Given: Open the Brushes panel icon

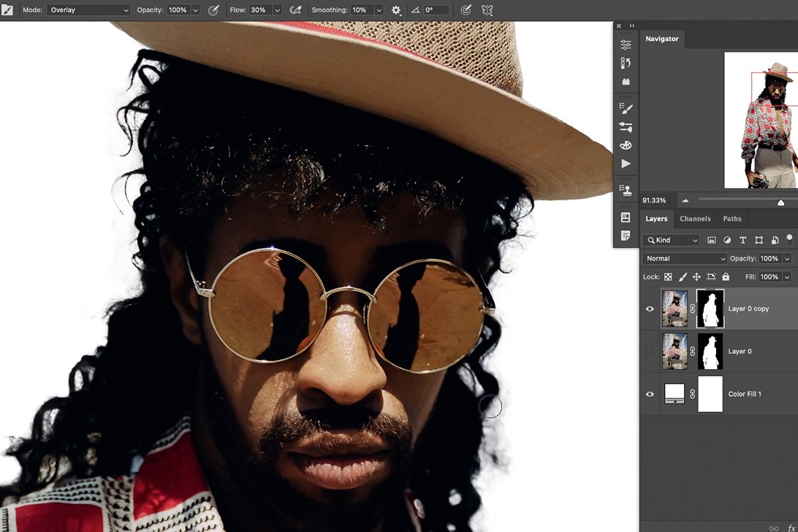Looking at the screenshot, I should pos(626,127).
